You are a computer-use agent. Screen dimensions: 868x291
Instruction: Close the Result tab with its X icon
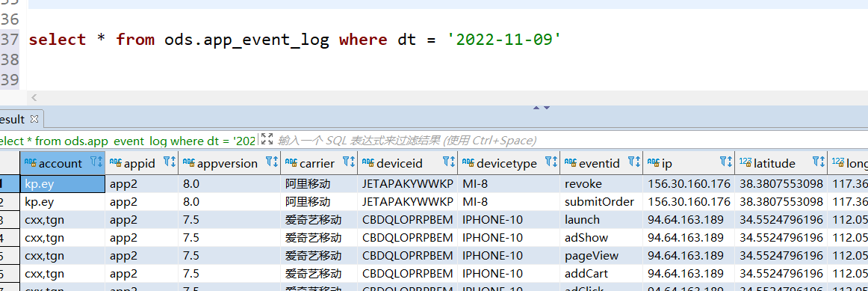point(34,119)
